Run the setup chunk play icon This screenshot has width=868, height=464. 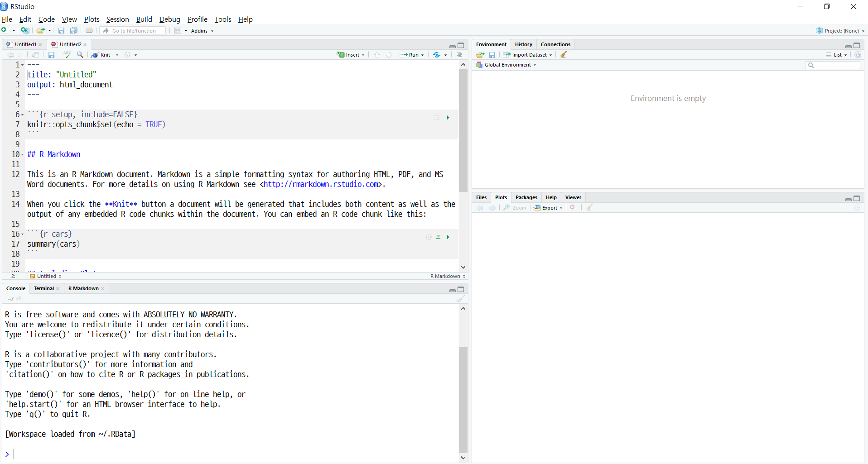448,118
